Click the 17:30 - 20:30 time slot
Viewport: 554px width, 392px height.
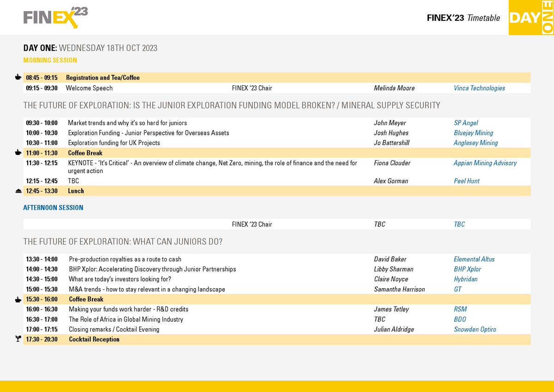[x=42, y=339]
